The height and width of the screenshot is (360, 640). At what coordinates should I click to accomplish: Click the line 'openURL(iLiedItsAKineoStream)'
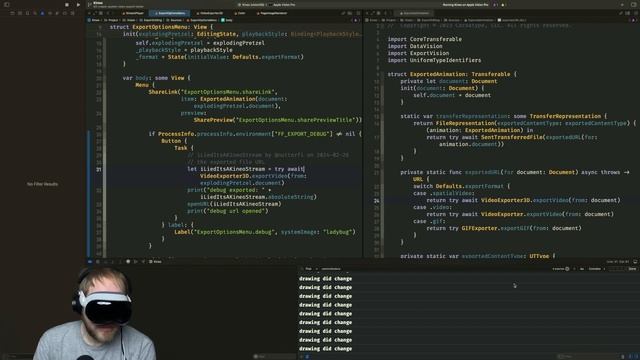tap(234, 204)
